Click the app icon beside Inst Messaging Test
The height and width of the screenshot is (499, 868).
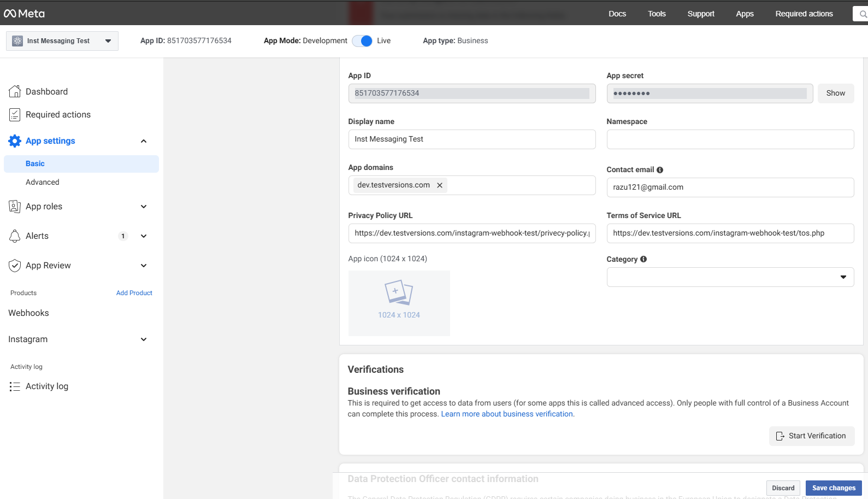pyautogui.click(x=17, y=41)
